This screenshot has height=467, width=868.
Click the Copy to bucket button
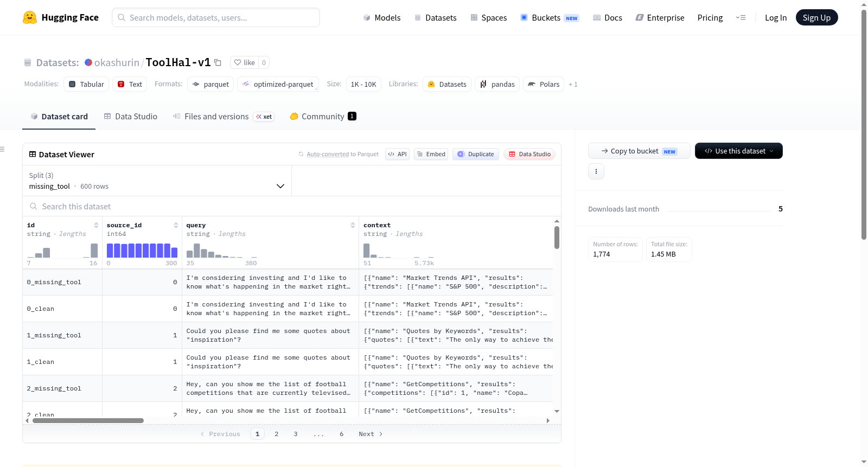pos(639,151)
